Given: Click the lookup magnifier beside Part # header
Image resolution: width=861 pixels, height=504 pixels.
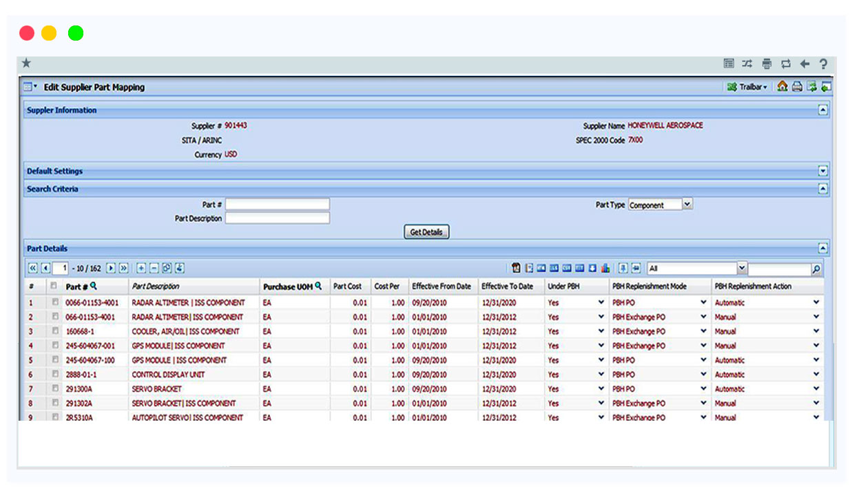Looking at the screenshot, I should click(94, 286).
